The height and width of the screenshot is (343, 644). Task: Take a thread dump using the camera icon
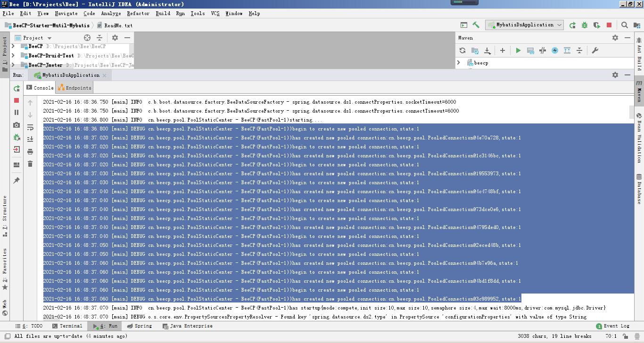point(17,125)
